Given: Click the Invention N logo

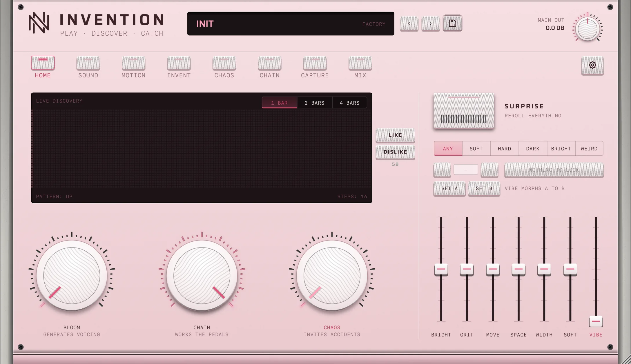Looking at the screenshot, I should pos(39,23).
